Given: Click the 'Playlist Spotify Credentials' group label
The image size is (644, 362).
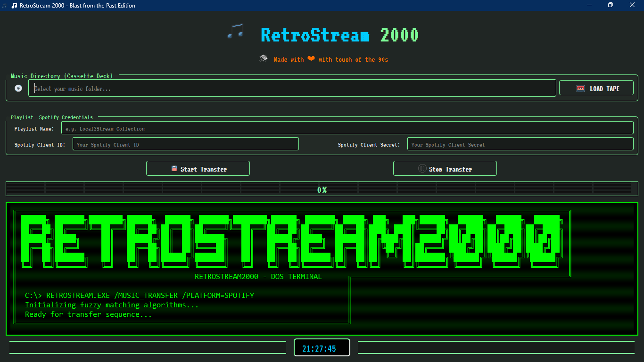Looking at the screenshot, I should click(x=52, y=117).
